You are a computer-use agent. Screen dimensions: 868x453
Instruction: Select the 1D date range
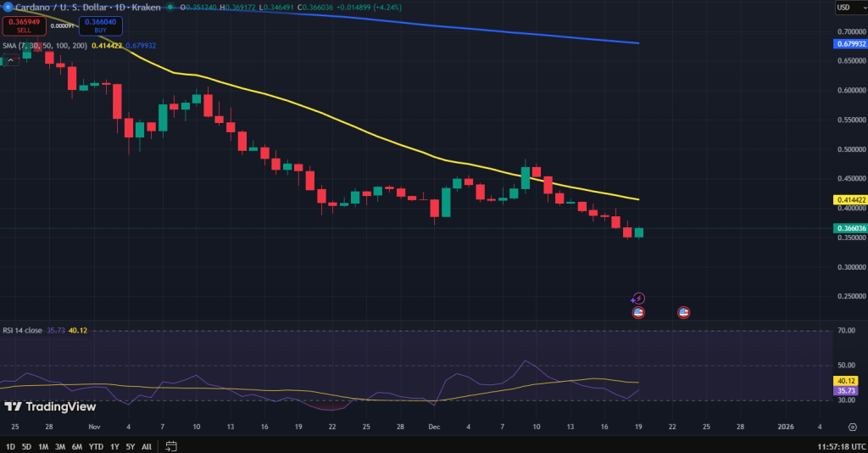tap(10, 446)
